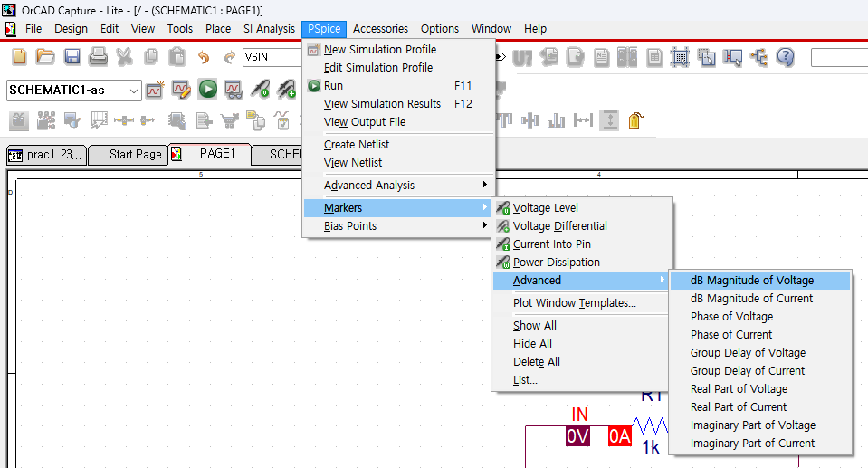Viewport: 868px width, 468px height.
Task: Choose Create Netlist from the menu
Action: (x=398, y=145)
